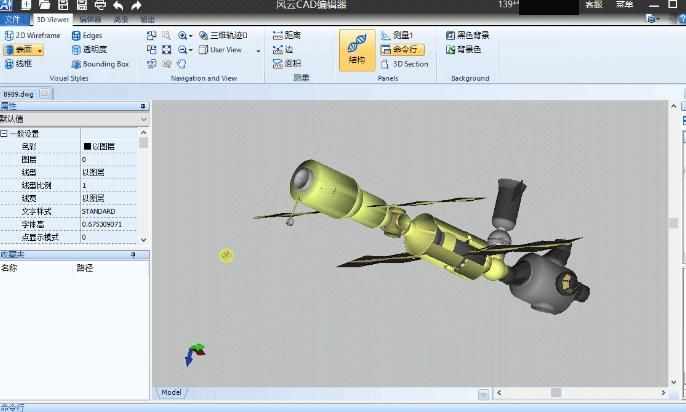This screenshot has height=412, width=686.
Task: Click the 线宽 lineweight value field
Action: pos(108,199)
